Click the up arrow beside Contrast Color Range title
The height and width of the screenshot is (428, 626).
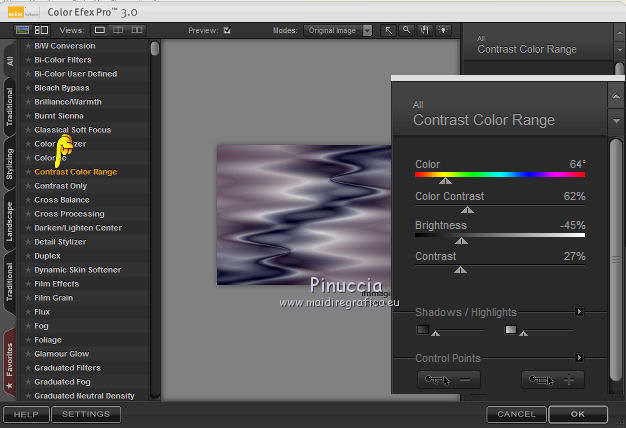coord(616,96)
